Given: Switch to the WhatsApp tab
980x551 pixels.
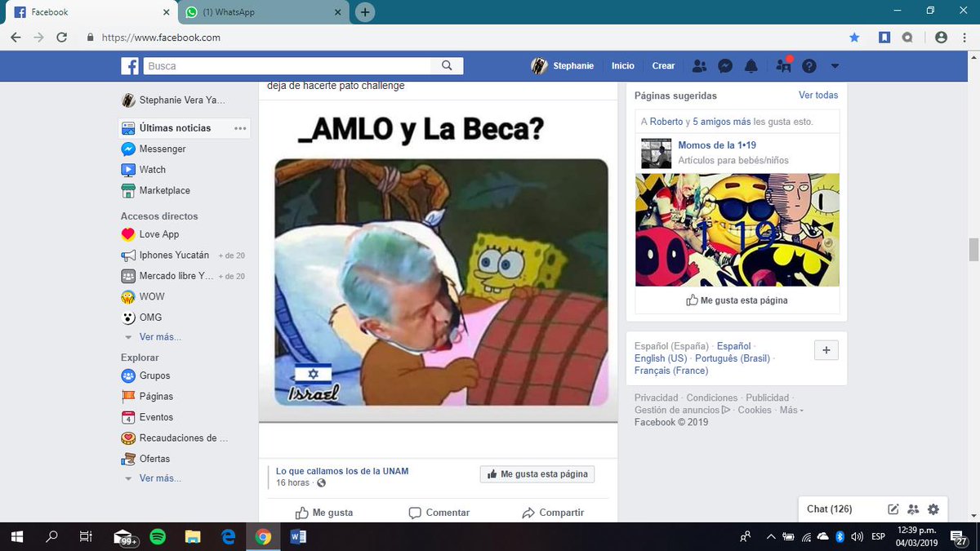Looking at the screenshot, I should [x=262, y=12].
